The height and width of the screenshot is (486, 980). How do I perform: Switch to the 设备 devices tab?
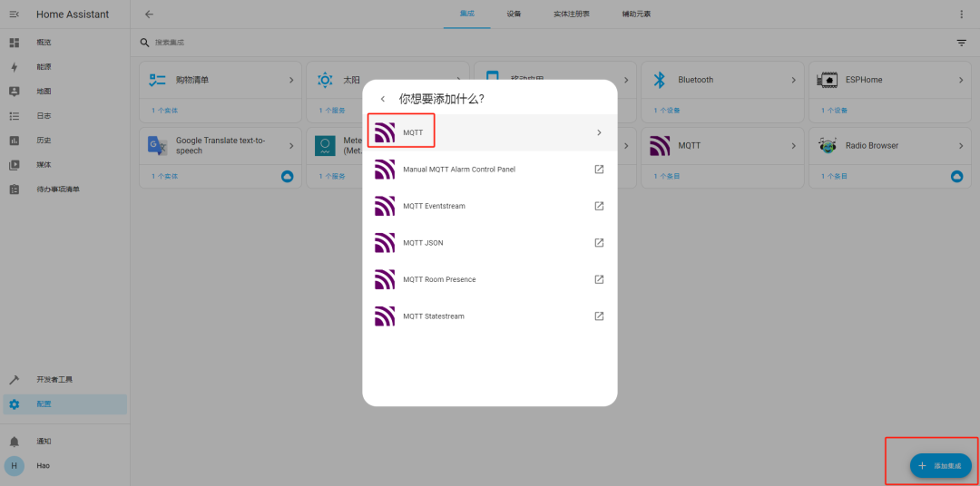tap(514, 14)
